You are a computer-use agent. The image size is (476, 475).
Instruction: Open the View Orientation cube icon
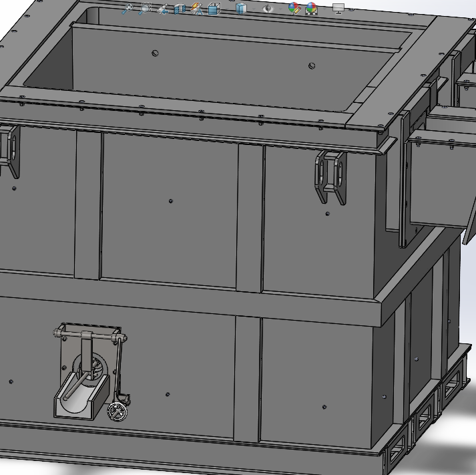tap(214, 9)
